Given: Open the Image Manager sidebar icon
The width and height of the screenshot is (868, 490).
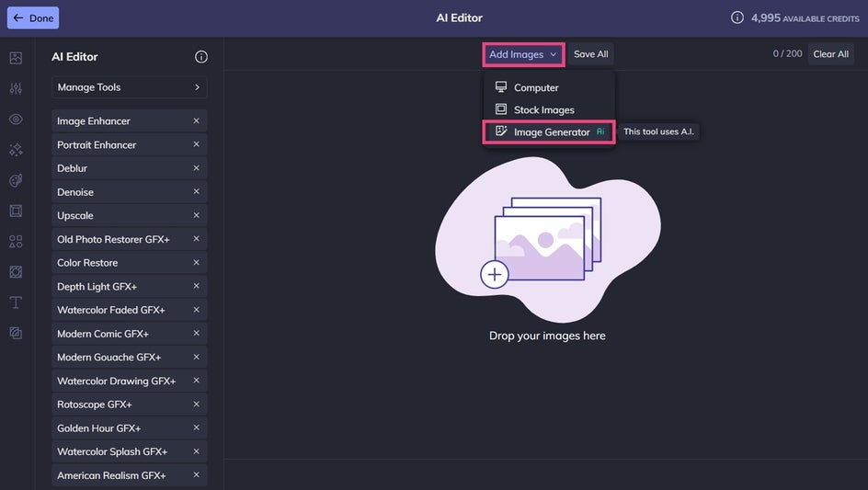Looking at the screenshot, I should pyautogui.click(x=16, y=58).
